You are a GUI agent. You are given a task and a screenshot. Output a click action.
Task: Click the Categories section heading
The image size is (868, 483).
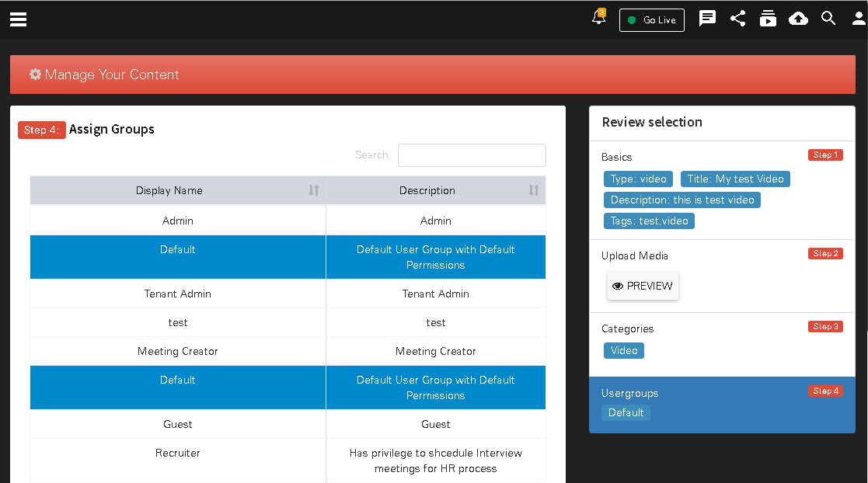(627, 328)
